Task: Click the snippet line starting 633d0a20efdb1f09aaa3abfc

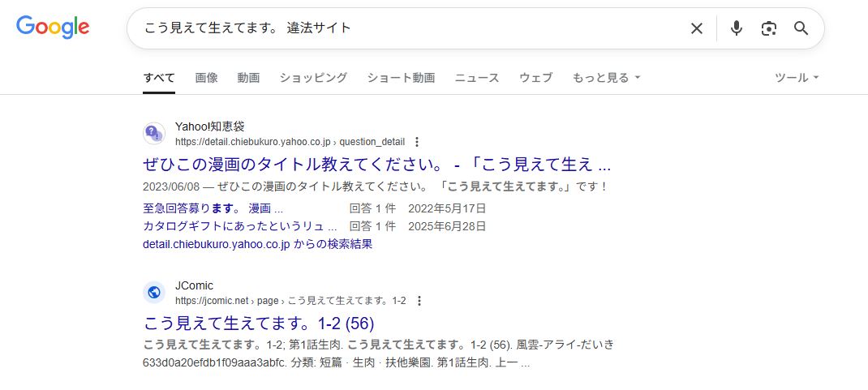Action: coord(337,363)
